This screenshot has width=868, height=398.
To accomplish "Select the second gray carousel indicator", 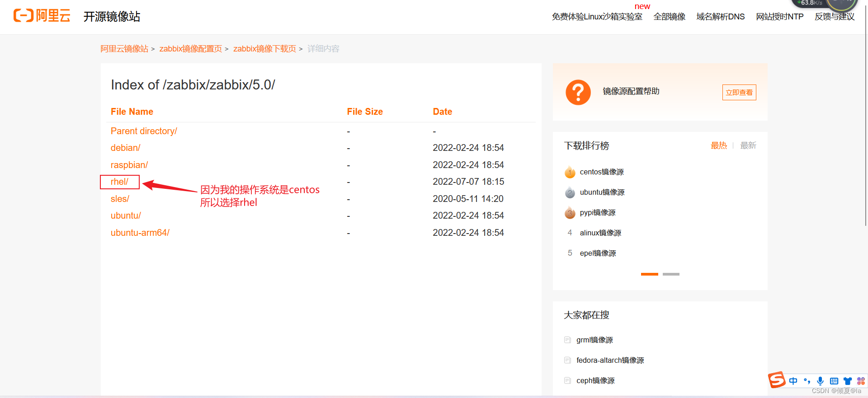I will tap(671, 274).
